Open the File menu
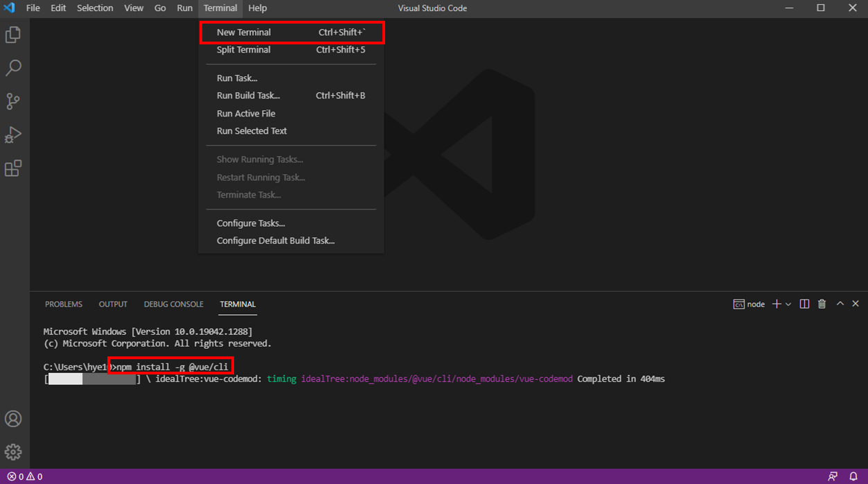This screenshot has width=868, height=484. pos(33,8)
